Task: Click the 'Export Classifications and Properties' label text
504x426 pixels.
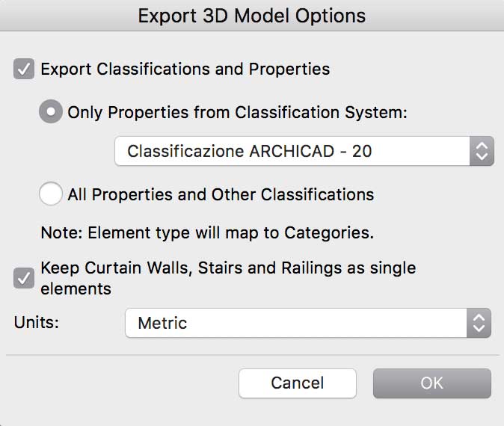Action: point(185,69)
